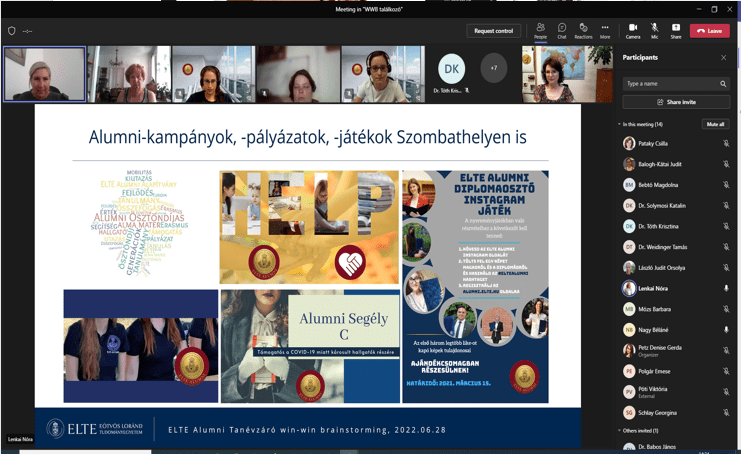
Task: Click Pataky Csilla's muted mic icon
Action: point(726,143)
